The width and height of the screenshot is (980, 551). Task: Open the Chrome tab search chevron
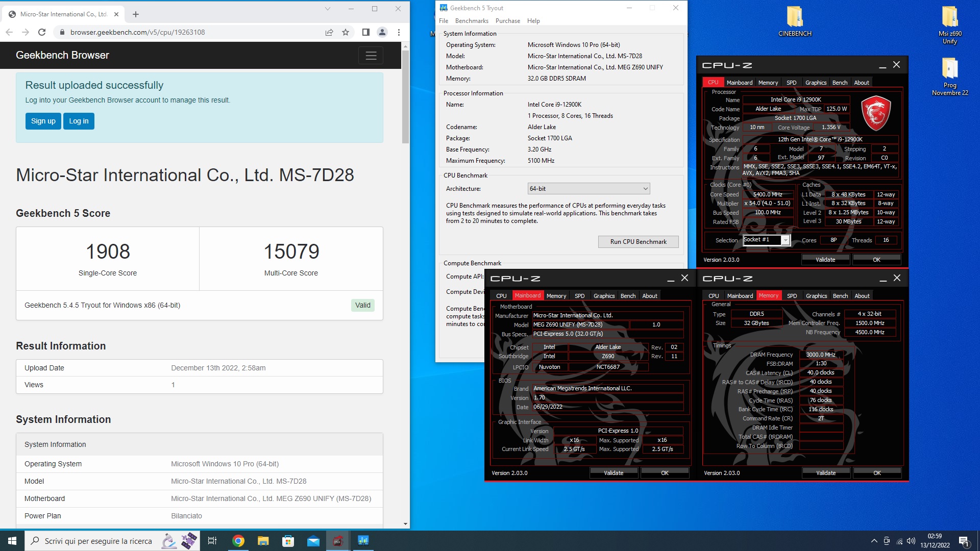click(x=328, y=9)
